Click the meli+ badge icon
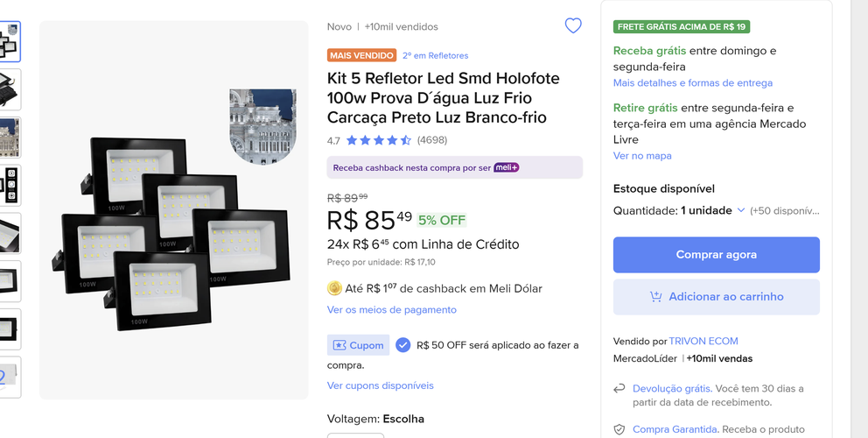The height and width of the screenshot is (438, 868). [x=506, y=167]
